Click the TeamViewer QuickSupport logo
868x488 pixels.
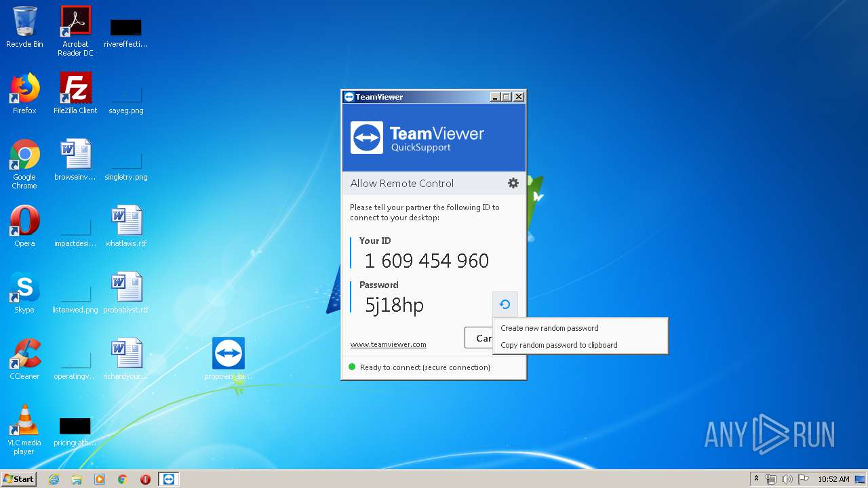(x=417, y=138)
